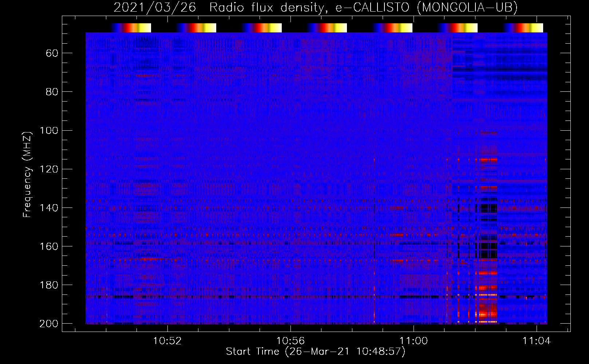
Task: Click the 60 MHz frequency tick label
Action: [52, 54]
